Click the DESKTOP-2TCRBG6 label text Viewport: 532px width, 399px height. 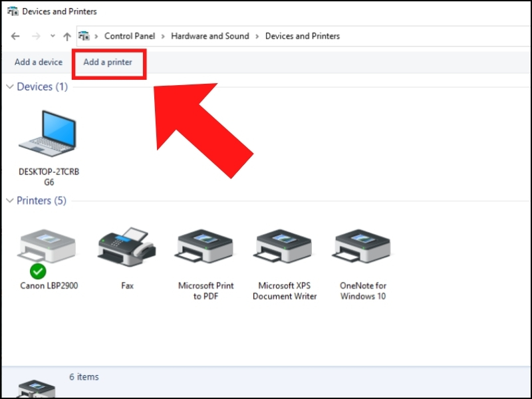(49, 177)
